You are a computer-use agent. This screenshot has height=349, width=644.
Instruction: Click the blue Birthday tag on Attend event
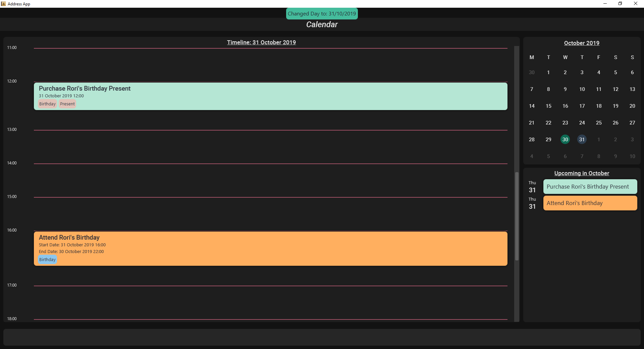pos(47,260)
